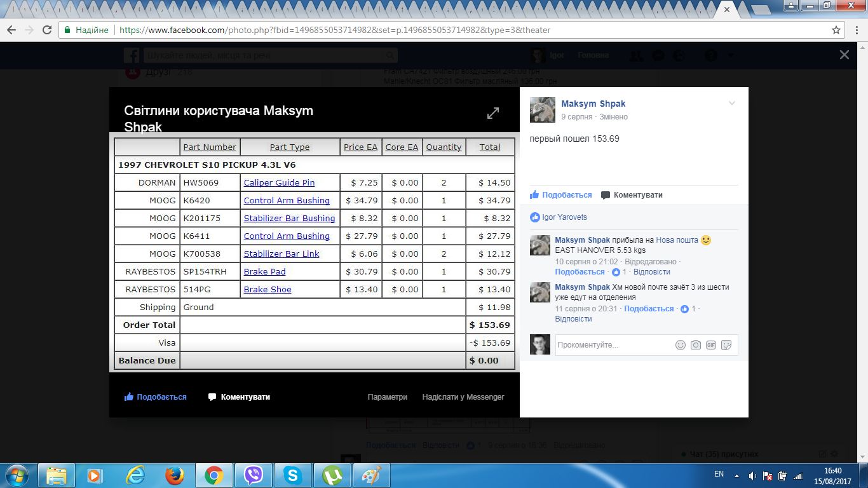
Task: Click in the address bar URL
Action: pos(335,30)
